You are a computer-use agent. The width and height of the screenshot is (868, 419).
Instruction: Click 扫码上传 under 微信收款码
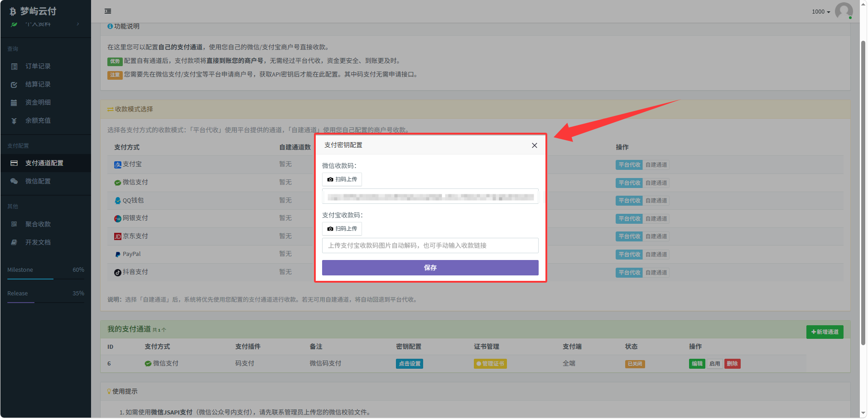pos(342,179)
